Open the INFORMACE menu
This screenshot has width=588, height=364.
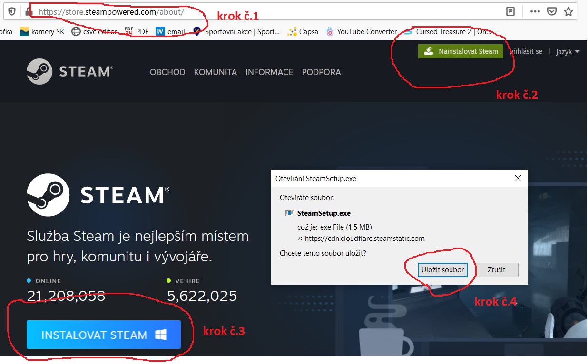[x=269, y=72]
